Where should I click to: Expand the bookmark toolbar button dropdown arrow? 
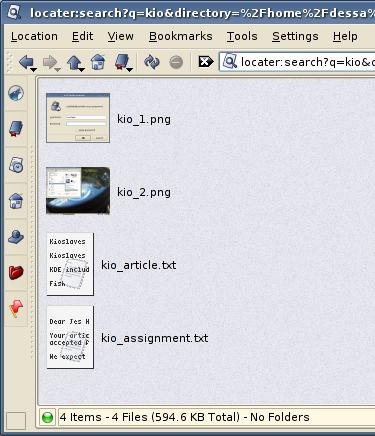[130, 69]
